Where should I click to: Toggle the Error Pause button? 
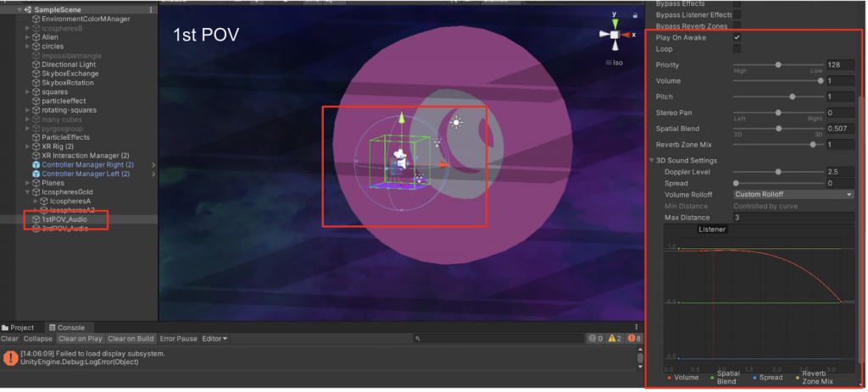(178, 339)
